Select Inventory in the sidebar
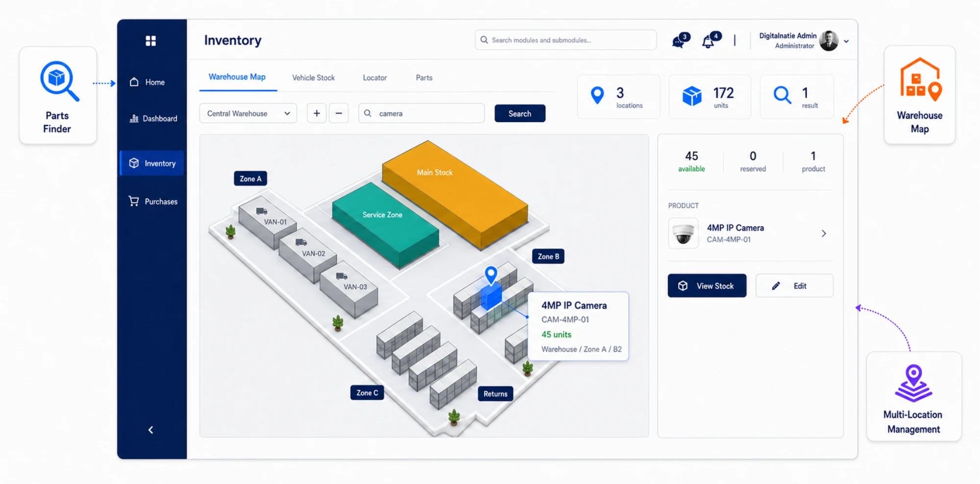The width and height of the screenshot is (980, 484). 152,163
